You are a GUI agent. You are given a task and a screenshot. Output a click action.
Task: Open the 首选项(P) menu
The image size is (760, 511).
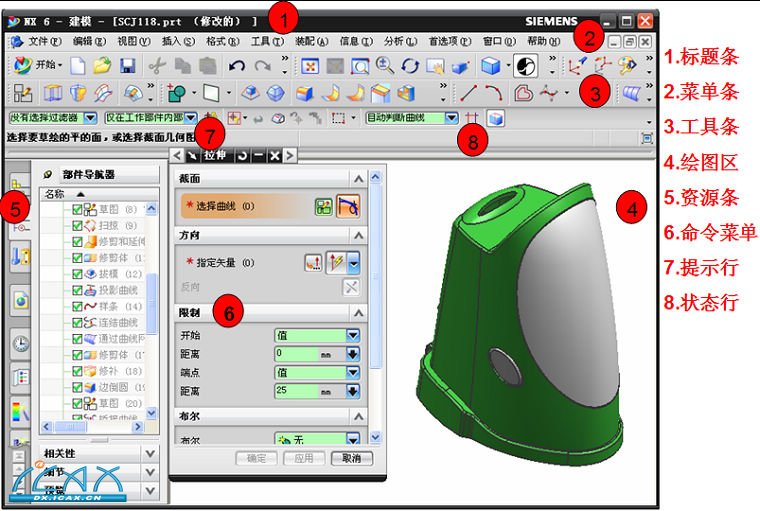coord(450,42)
